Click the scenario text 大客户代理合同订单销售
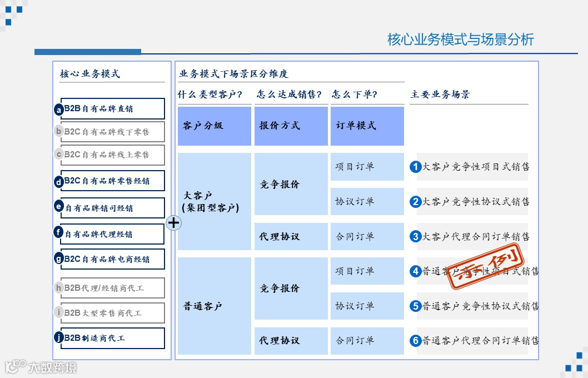The width and height of the screenshot is (588, 378). click(x=476, y=237)
